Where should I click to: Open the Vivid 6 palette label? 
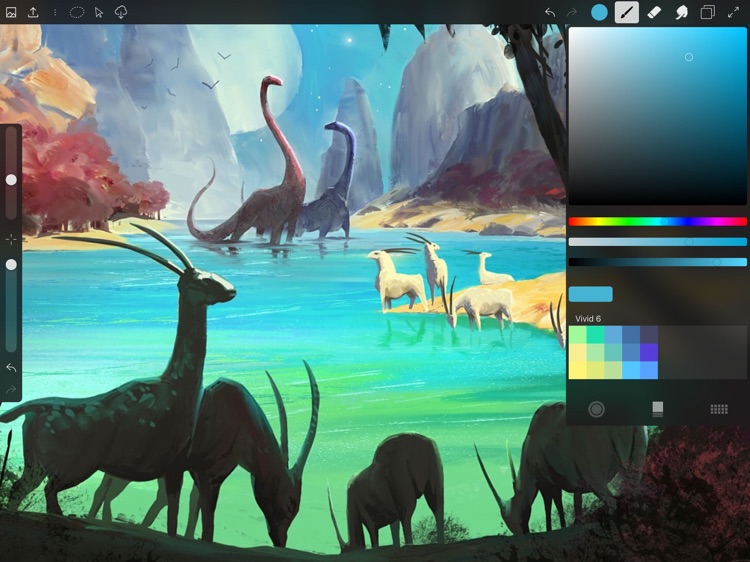[x=588, y=319]
